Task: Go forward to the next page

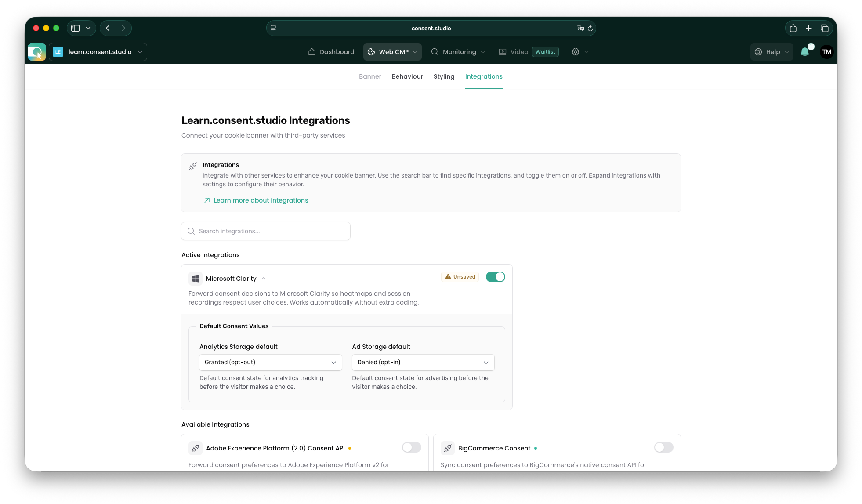Action: coord(123,28)
